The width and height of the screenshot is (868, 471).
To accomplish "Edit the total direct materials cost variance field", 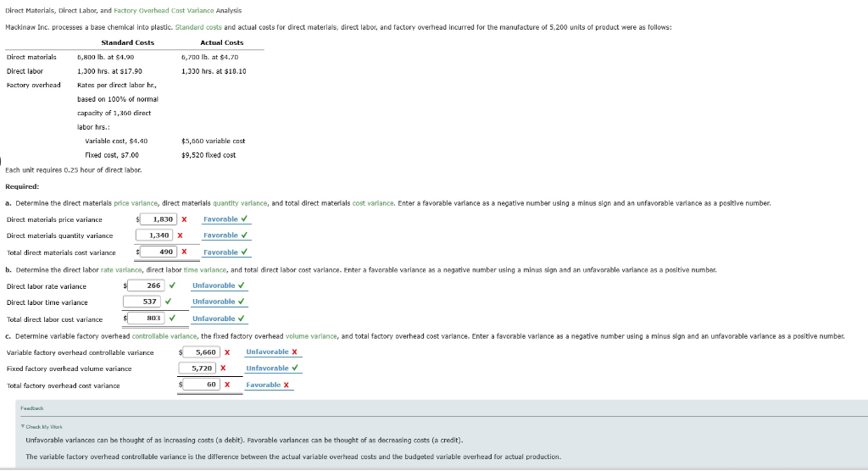I will pyautogui.click(x=159, y=252).
